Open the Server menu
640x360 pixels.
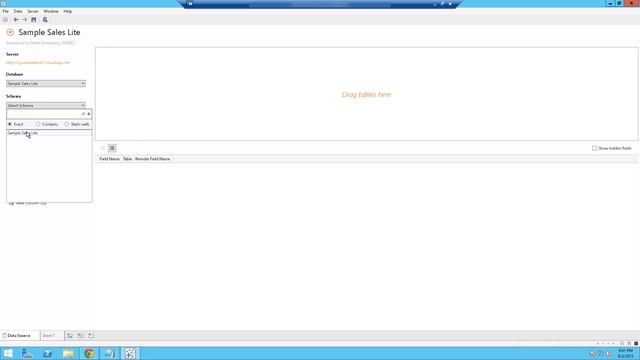tap(33, 11)
